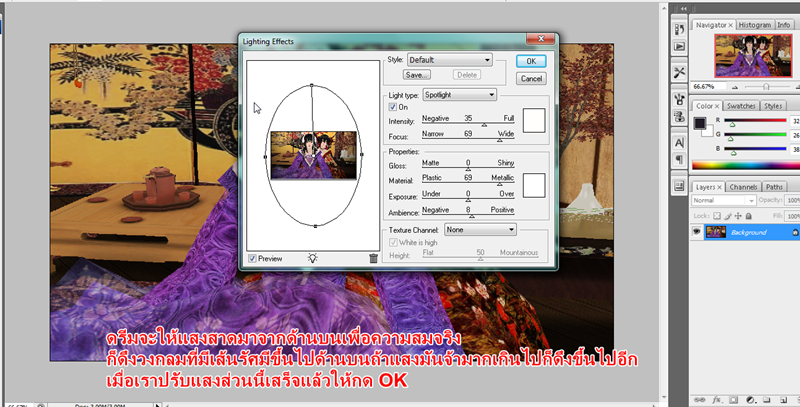Open the Character panel icon
The width and height of the screenshot is (800, 407).
click(679, 142)
